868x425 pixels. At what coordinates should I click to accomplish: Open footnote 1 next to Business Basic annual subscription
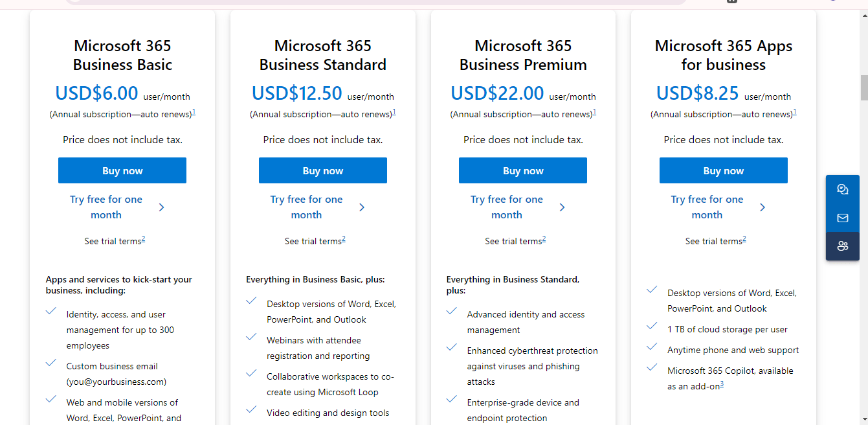194,112
